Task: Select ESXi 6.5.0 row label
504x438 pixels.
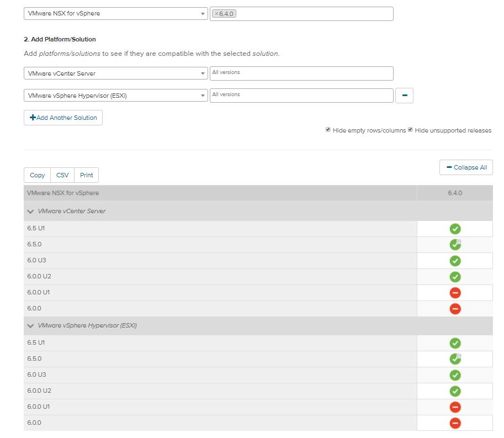Action: [x=34, y=359]
